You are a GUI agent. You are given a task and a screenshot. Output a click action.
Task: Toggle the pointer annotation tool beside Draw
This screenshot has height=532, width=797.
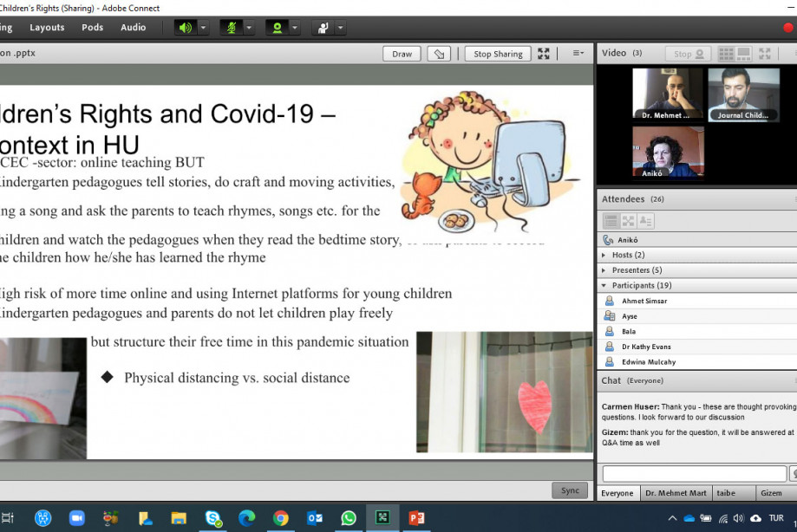438,53
